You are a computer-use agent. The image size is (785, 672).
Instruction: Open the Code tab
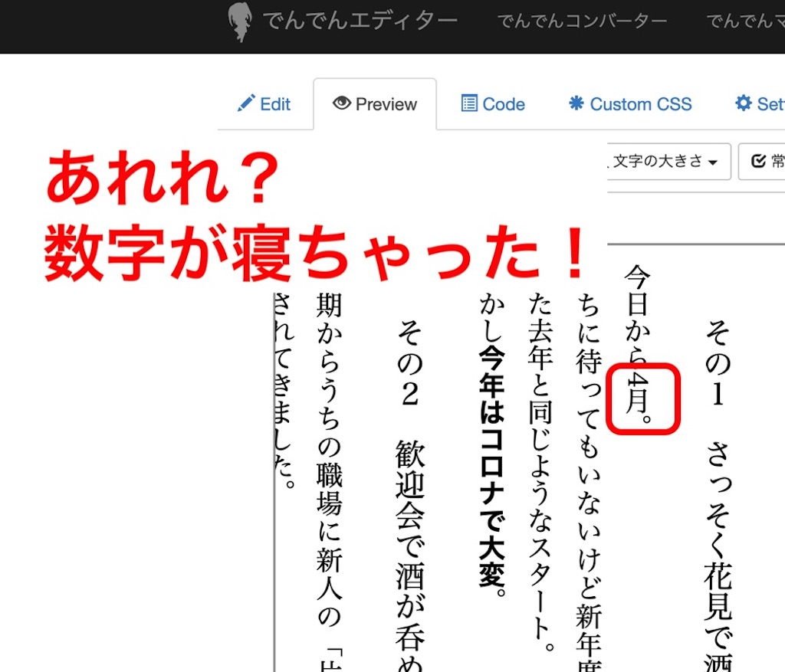(494, 104)
